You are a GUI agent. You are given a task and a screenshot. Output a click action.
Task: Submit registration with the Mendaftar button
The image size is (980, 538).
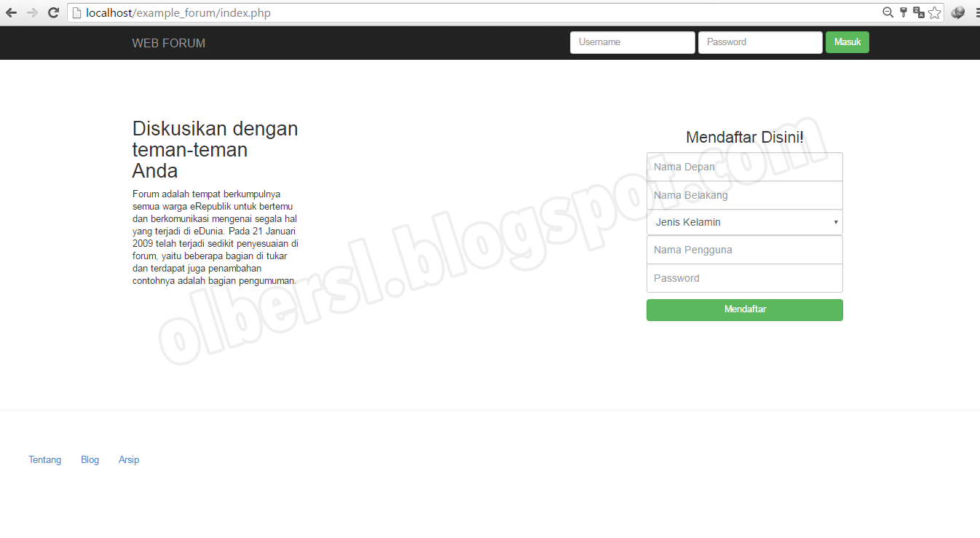(x=744, y=309)
